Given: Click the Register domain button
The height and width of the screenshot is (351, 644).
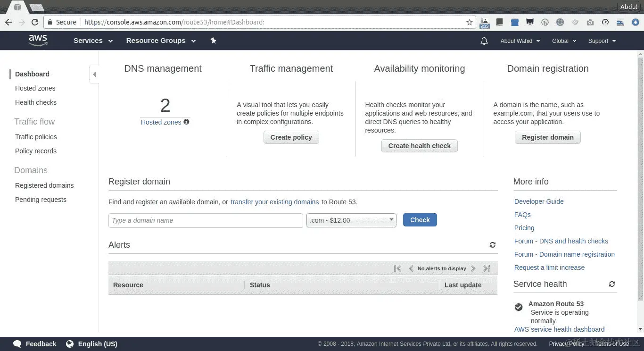Looking at the screenshot, I should [548, 137].
